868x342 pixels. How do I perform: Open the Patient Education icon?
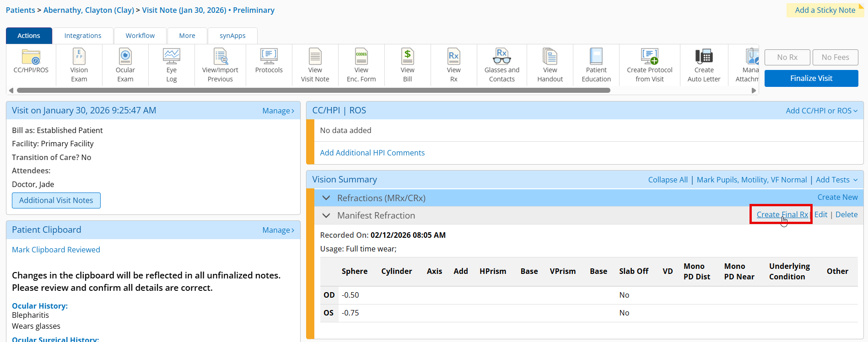coord(596,57)
